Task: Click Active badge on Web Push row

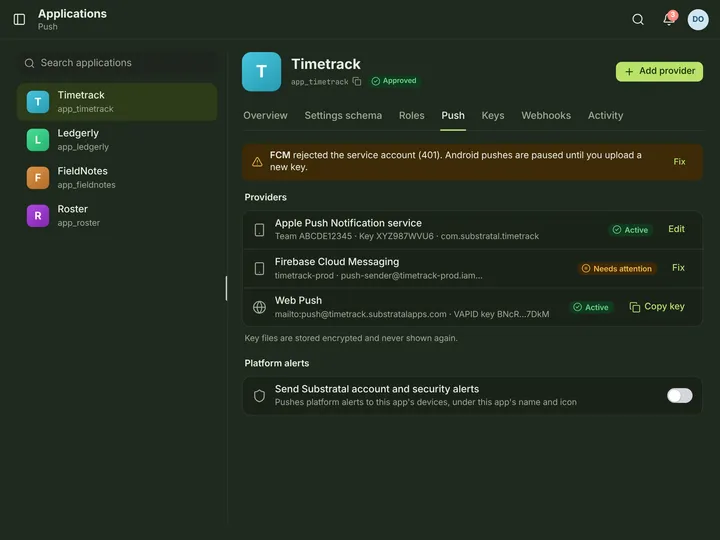Action: [x=591, y=307]
